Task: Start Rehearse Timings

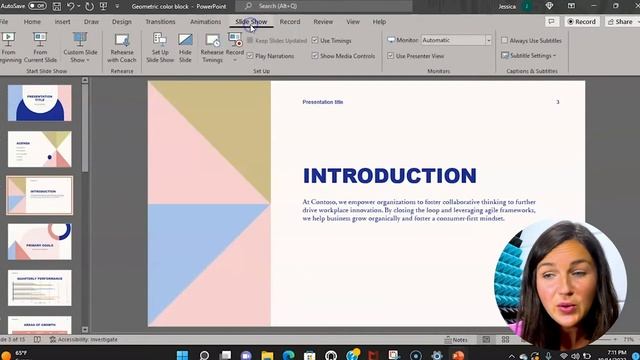Action: pos(212,47)
